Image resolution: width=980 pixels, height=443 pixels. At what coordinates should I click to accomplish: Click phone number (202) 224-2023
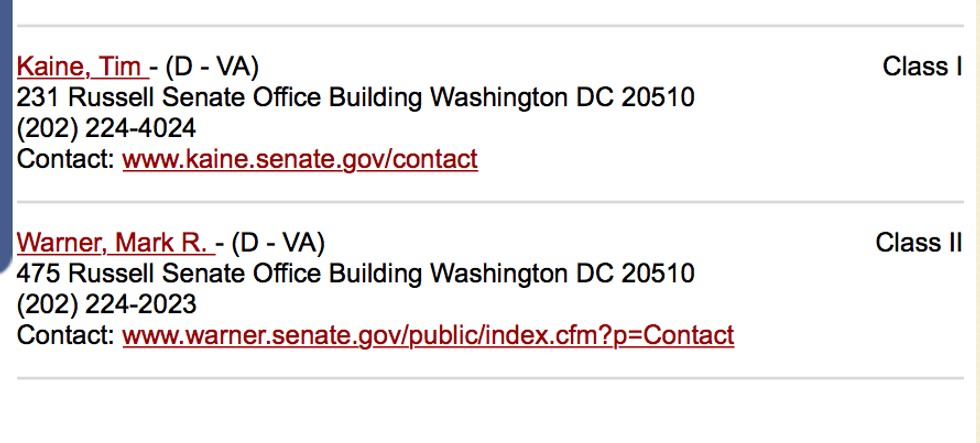click(106, 303)
